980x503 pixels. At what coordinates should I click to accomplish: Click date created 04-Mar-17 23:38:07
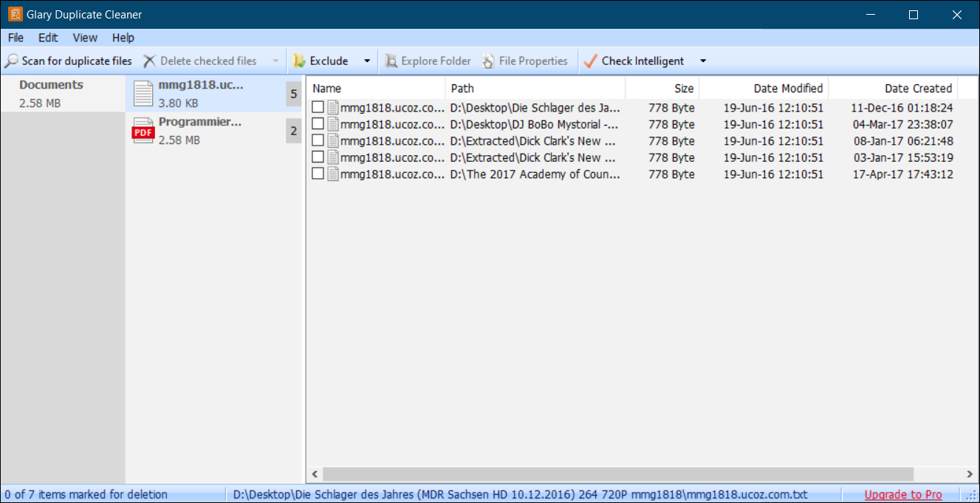[902, 124]
